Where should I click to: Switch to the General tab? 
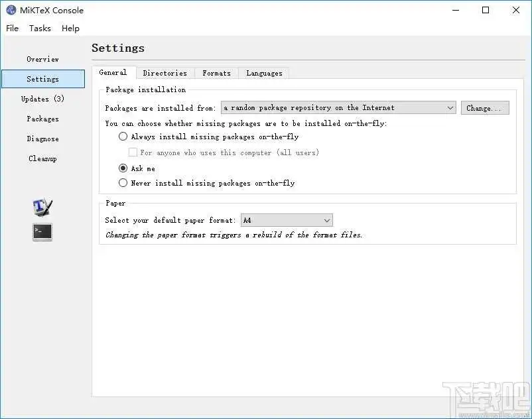(113, 72)
